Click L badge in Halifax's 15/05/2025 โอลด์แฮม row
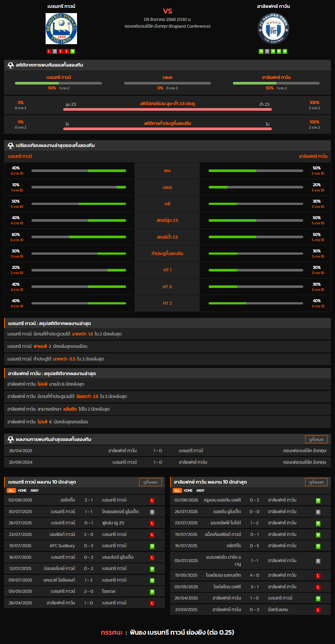335x644 pixels. (318, 576)
